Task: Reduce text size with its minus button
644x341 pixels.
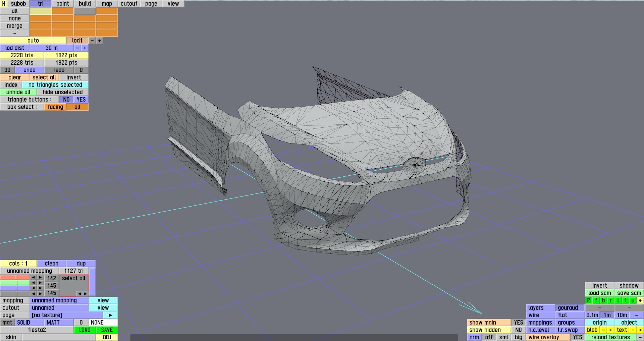Action: (x=633, y=330)
